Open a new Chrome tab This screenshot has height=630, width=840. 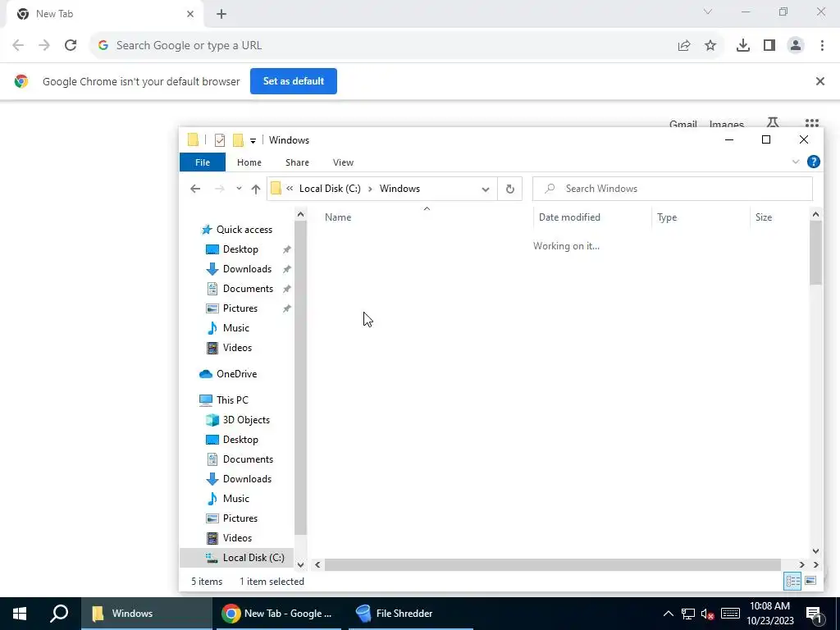click(x=221, y=14)
